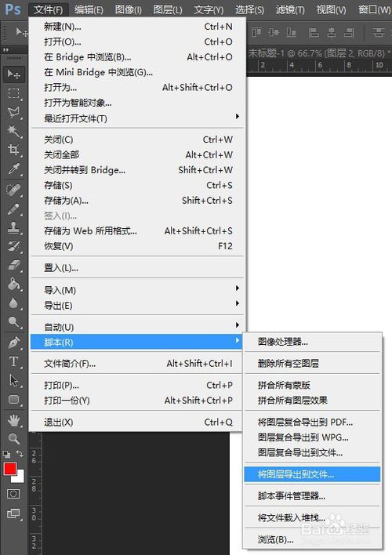Select the Blur tool
This screenshot has height=555, width=392.
[14, 303]
